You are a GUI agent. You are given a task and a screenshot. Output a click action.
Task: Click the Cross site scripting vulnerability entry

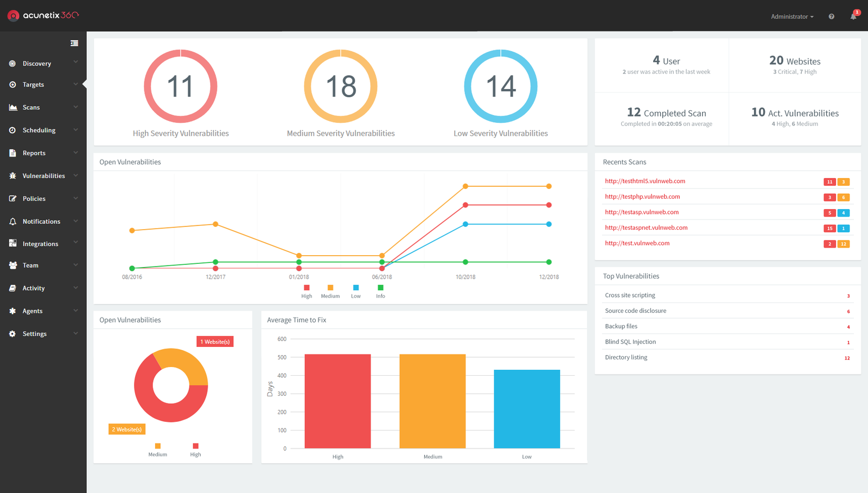coord(630,295)
